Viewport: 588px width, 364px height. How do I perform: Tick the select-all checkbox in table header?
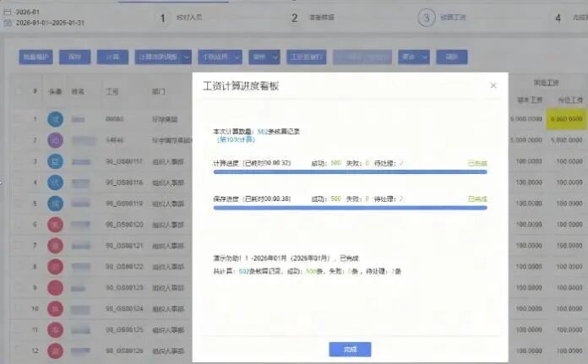18,91
